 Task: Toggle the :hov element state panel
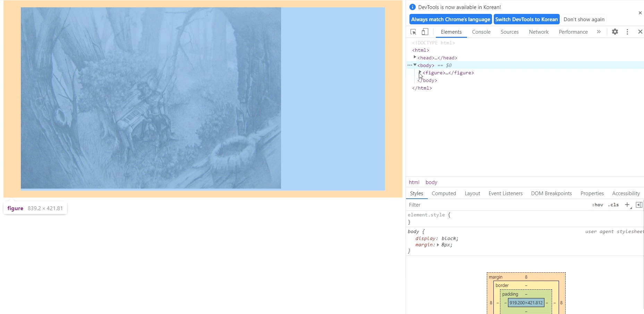pos(597,205)
